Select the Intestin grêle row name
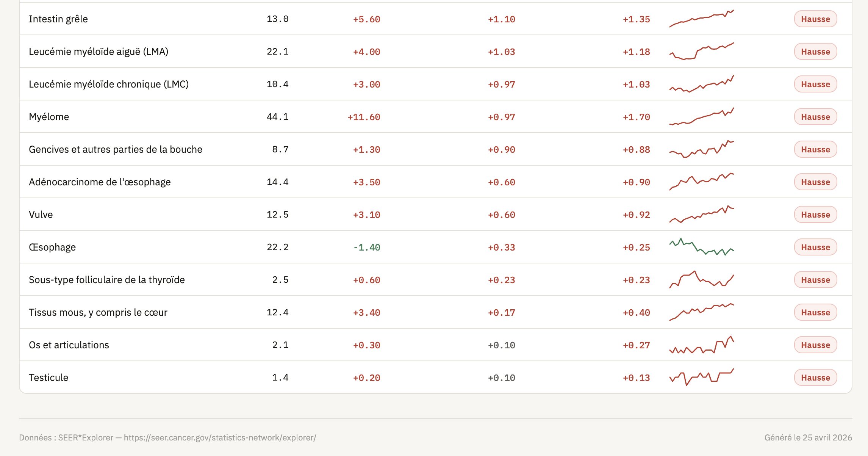 58,19
